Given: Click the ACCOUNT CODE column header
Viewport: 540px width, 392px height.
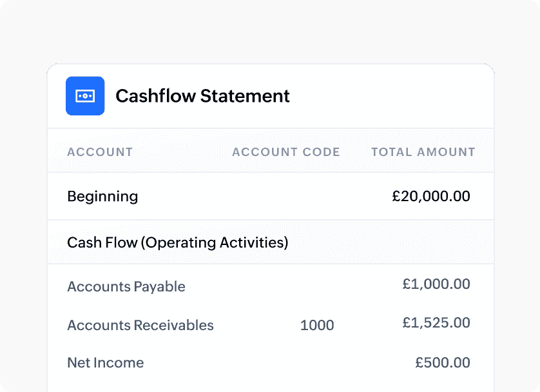Looking at the screenshot, I should [285, 152].
